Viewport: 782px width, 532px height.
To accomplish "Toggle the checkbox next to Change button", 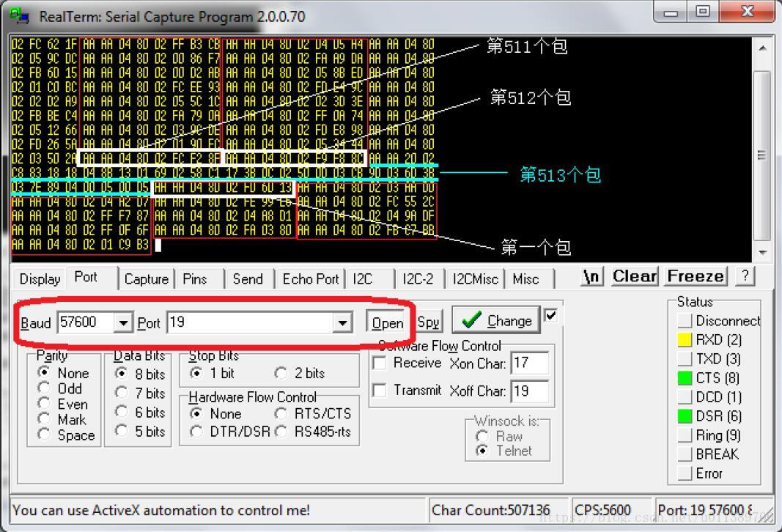I will (x=550, y=316).
